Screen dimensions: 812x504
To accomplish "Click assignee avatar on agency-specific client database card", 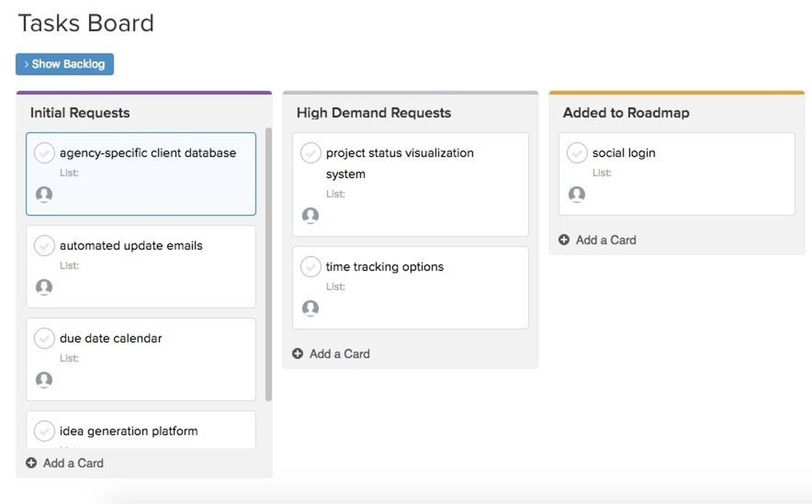I will click(x=44, y=194).
